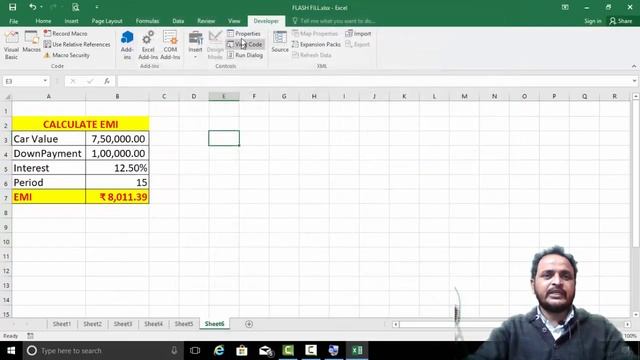Click the XML Import button

(x=358, y=33)
